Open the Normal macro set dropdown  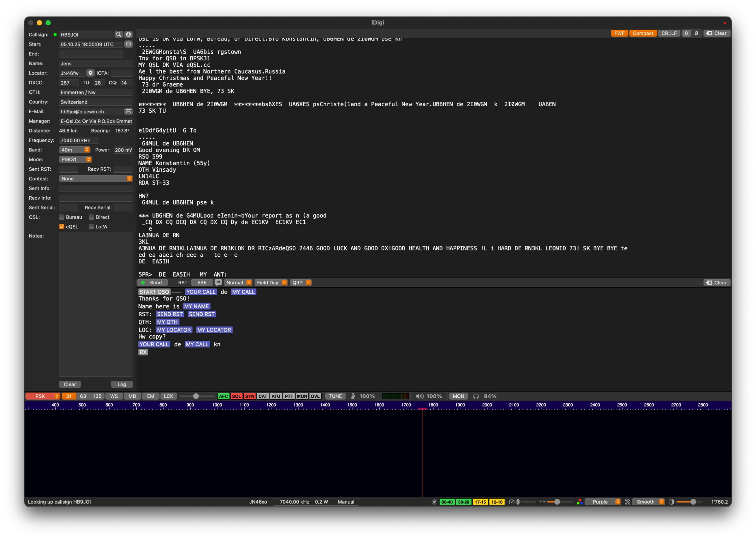click(238, 283)
